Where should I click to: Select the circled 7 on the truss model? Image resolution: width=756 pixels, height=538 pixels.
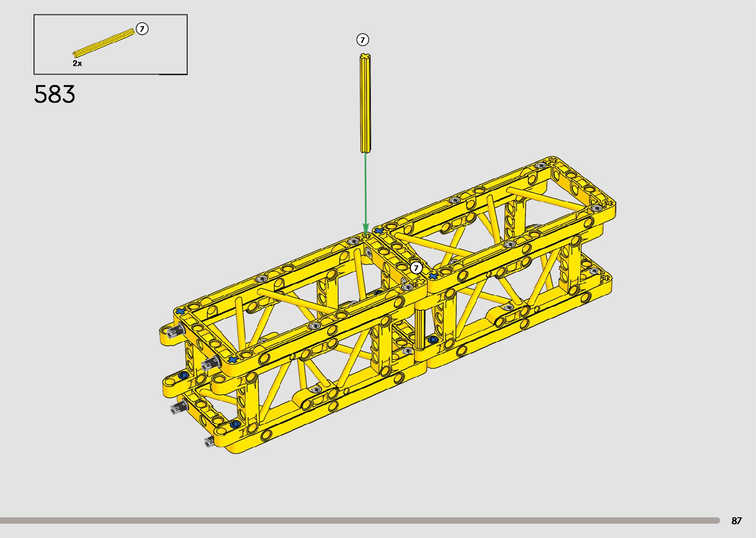point(417,268)
